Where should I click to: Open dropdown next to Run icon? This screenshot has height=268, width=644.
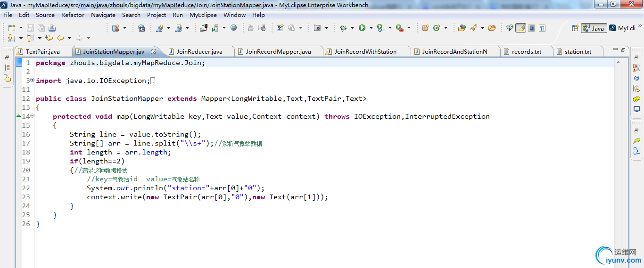click(x=371, y=28)
